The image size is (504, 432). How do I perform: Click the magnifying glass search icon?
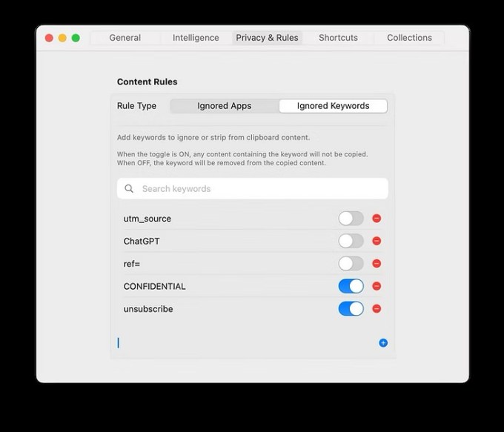[129, 189]
